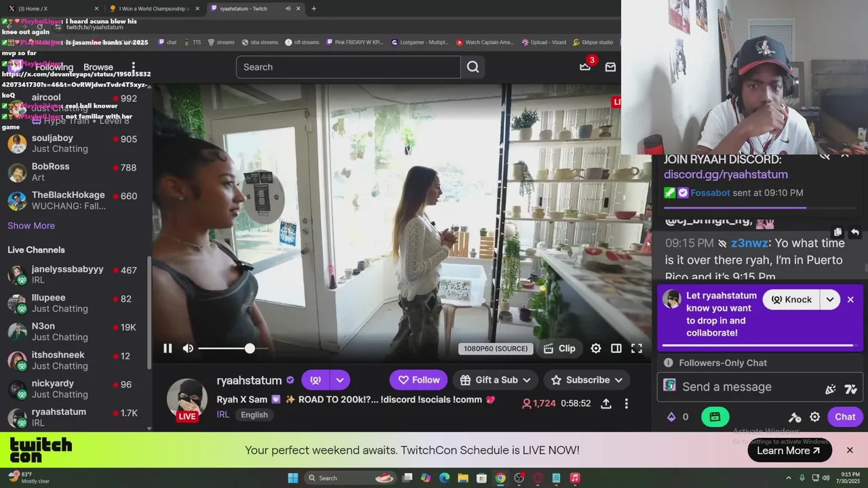
Task: Dismiss the Knock collaborate banner
Action: (850, 300)
